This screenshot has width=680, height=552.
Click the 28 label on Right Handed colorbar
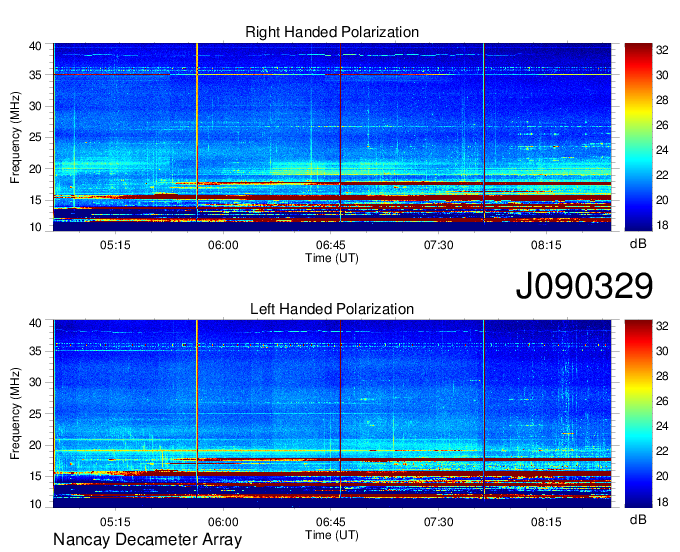(662, 100)
